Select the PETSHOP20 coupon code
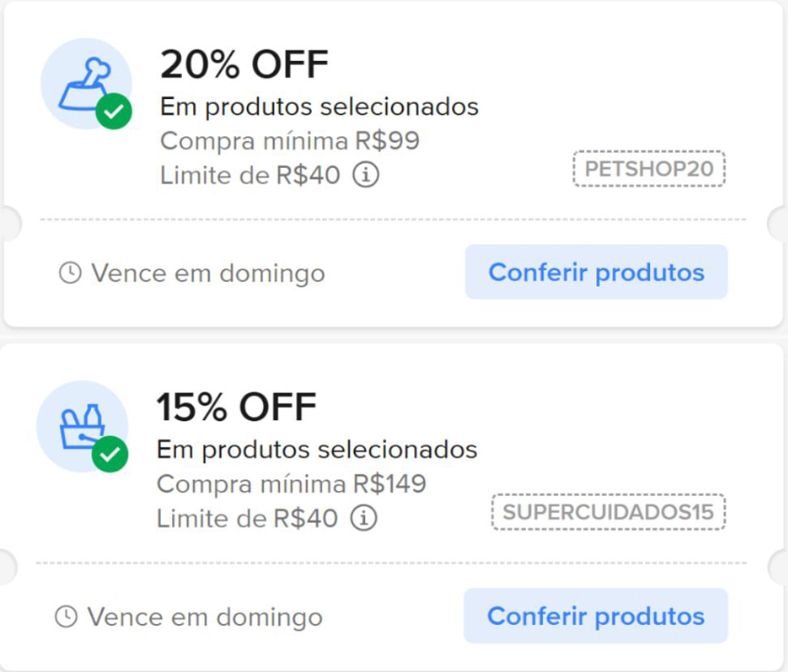The width and height of the screenshot is (788, 672). click(648, 170)
